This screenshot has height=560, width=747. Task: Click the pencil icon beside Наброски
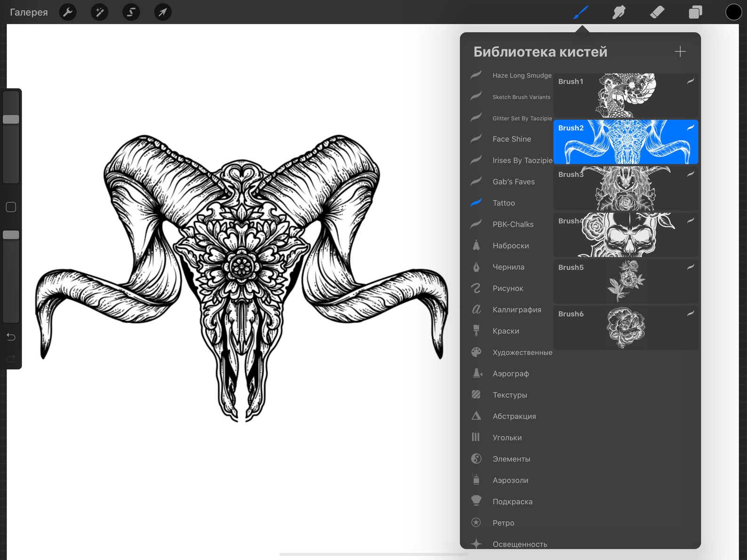[477, 245]
